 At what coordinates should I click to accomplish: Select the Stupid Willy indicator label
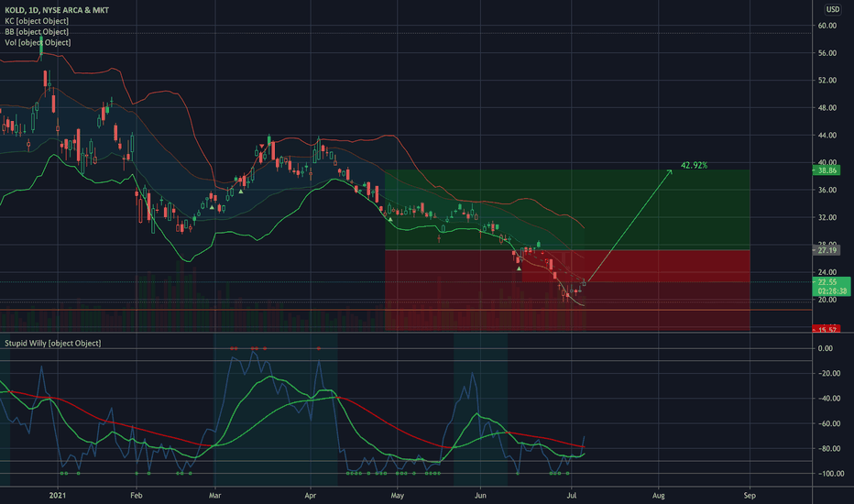coord(53,344)
